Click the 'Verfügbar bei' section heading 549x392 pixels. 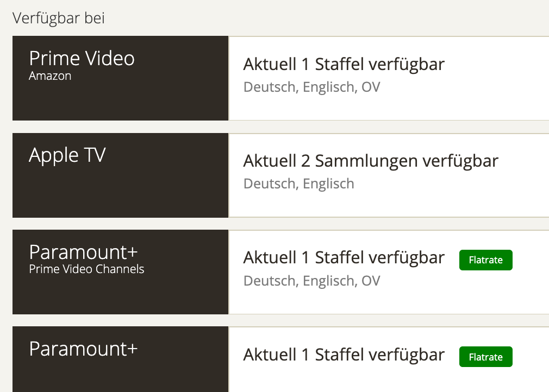pos(59,18)
